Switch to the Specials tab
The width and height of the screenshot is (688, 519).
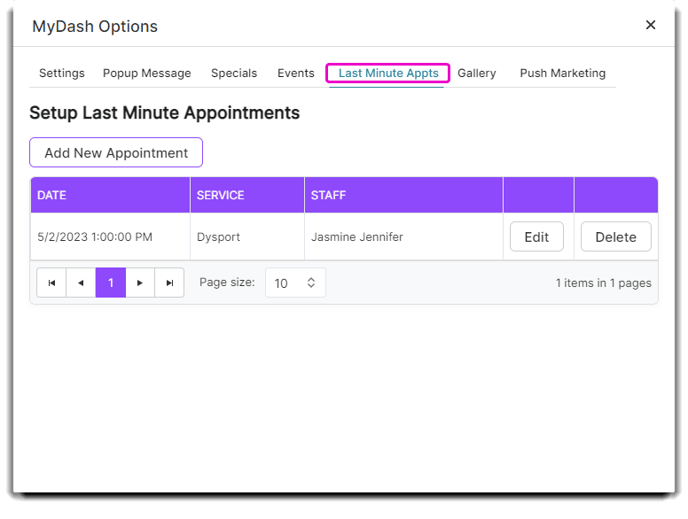point(234,73)
